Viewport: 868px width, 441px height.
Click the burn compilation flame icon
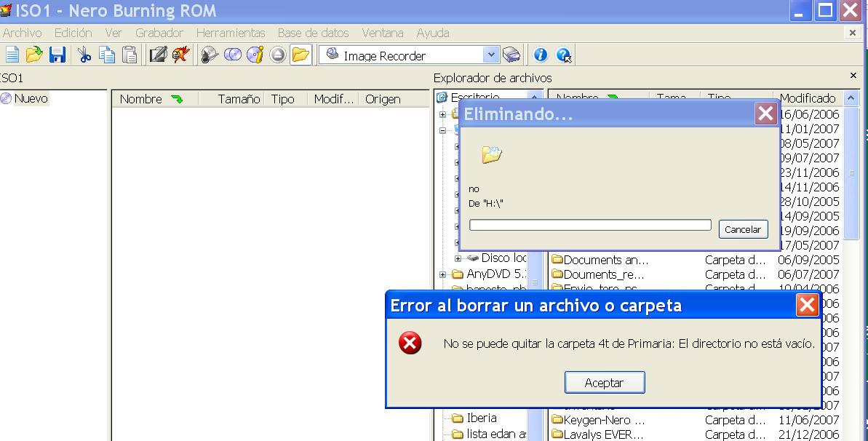tap(180, 55)
